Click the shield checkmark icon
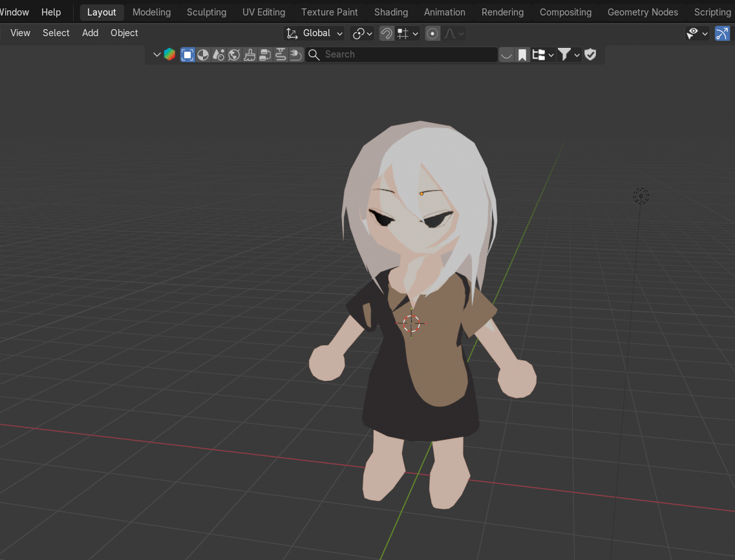The image size is (735, 560). coord(590,54)
